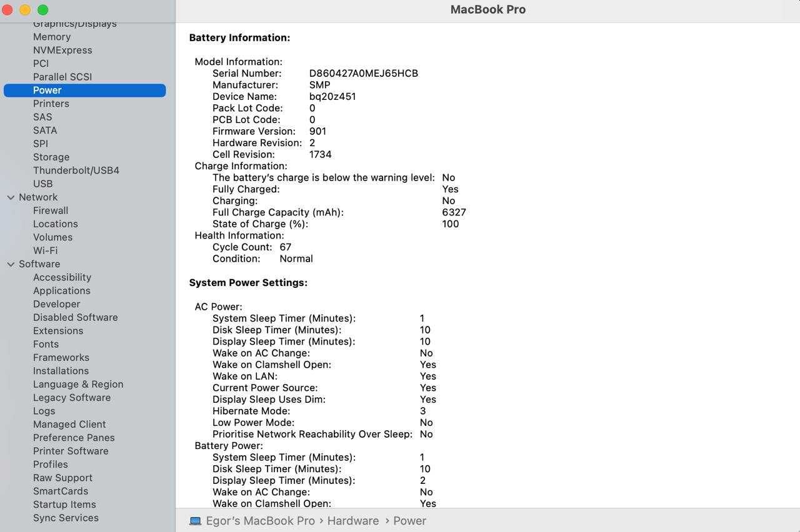Open Fonts under Software
The height and width of the screenshot is (532, 800).
46,344
